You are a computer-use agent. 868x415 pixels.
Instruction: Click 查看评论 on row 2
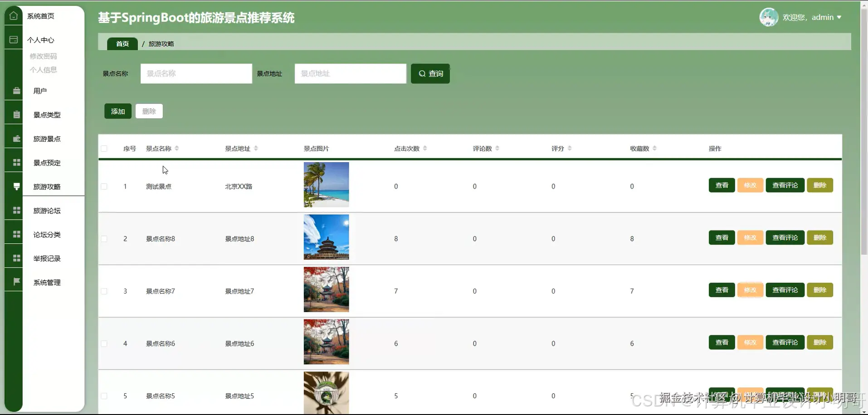coord(785,237)
